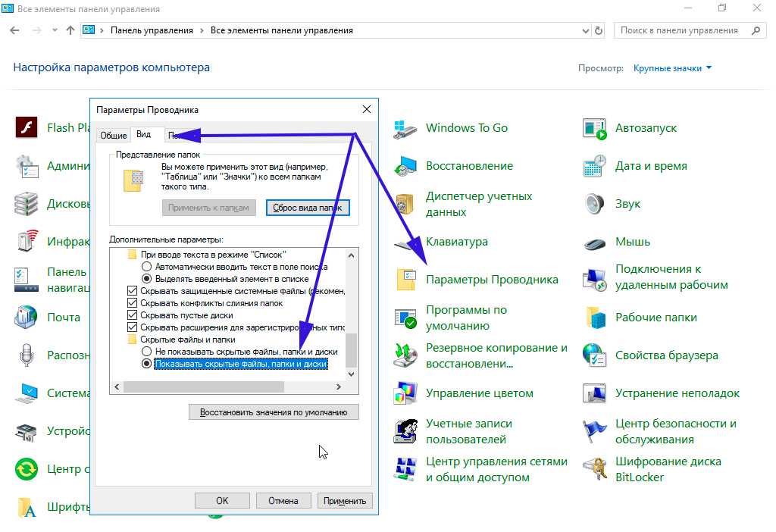Viewport: 776px width, 532px height.
Task: Refresh the control panel address bar
Action: click(599, 30)
